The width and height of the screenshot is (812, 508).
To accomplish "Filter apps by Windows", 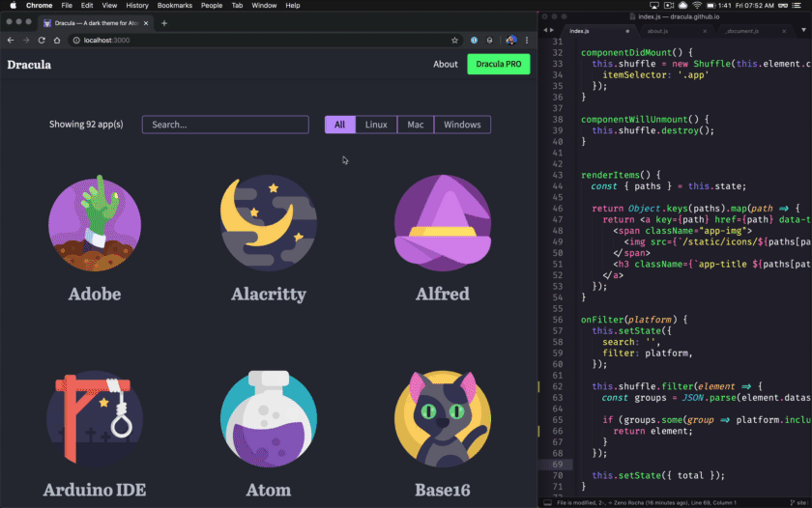I will point(462,125).
